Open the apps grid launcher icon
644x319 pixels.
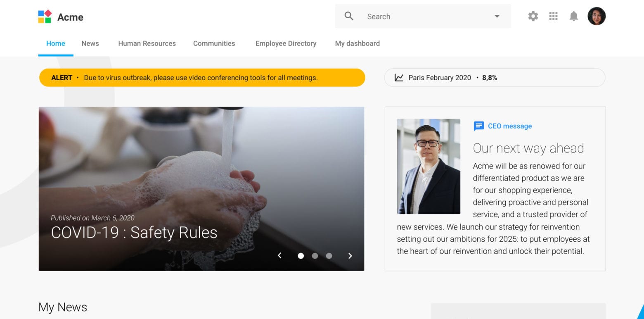click(553, 16)
